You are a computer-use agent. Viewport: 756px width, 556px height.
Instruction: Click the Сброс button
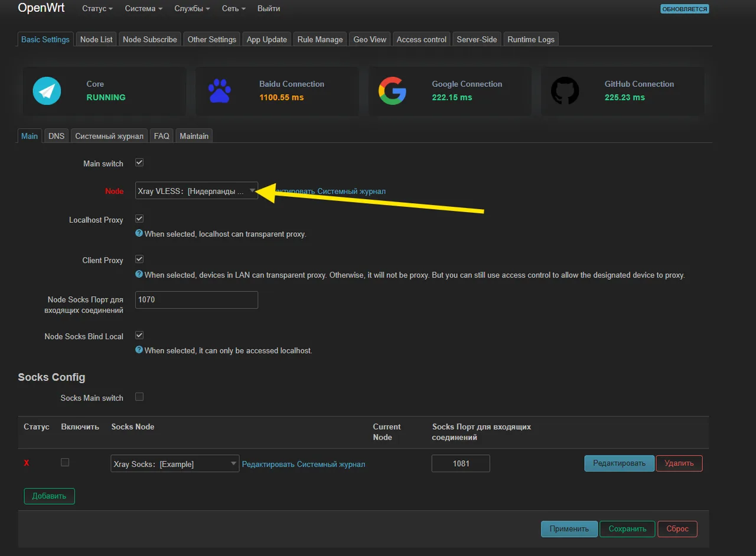coord(677,529)
